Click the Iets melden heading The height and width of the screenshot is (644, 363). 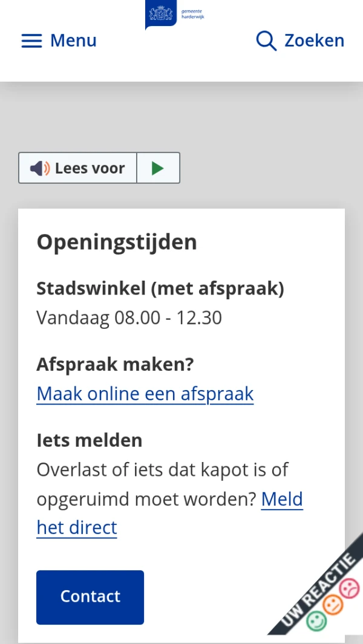click(89, 440)
